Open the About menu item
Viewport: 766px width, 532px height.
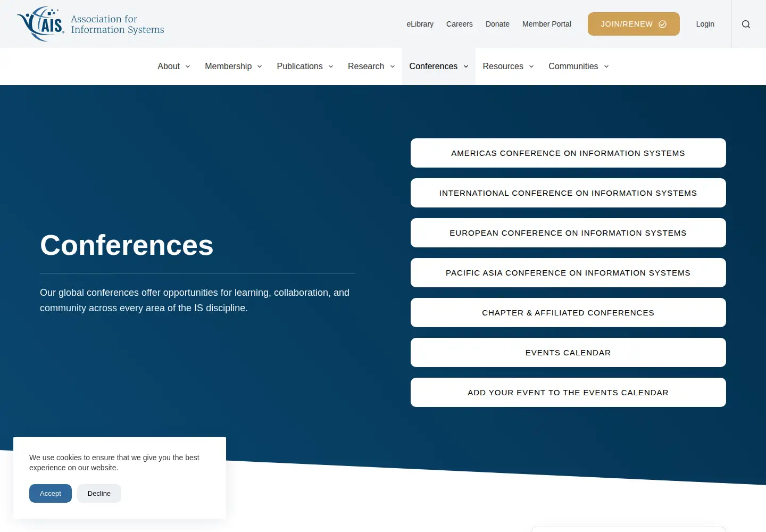click(x=169, y=66)
